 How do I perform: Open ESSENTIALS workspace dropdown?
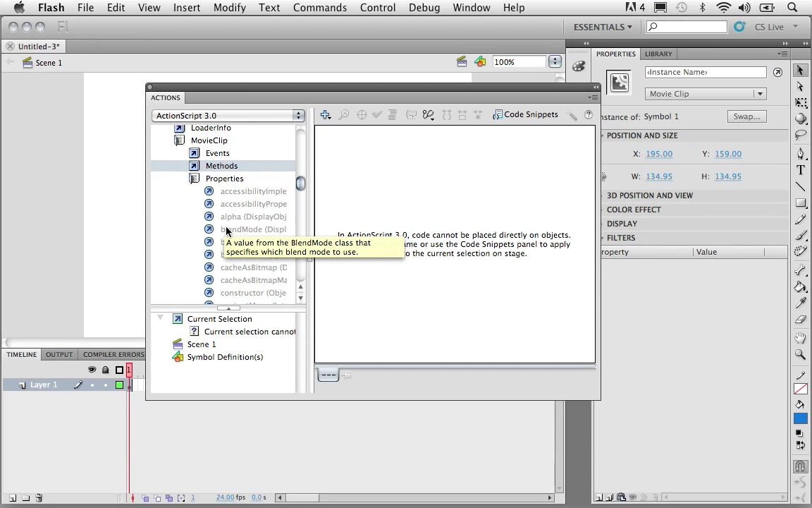pyautogui.click(x=603, y=27)
